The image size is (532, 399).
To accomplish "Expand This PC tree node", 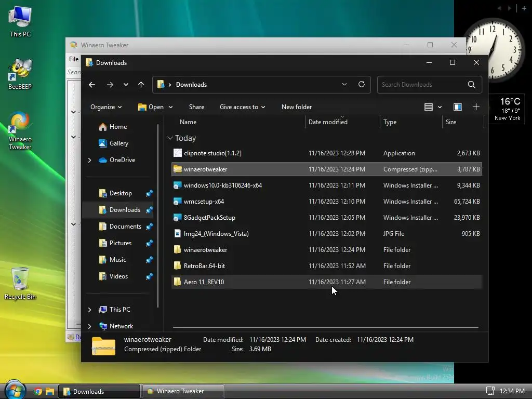I will (x=89, y=310).
